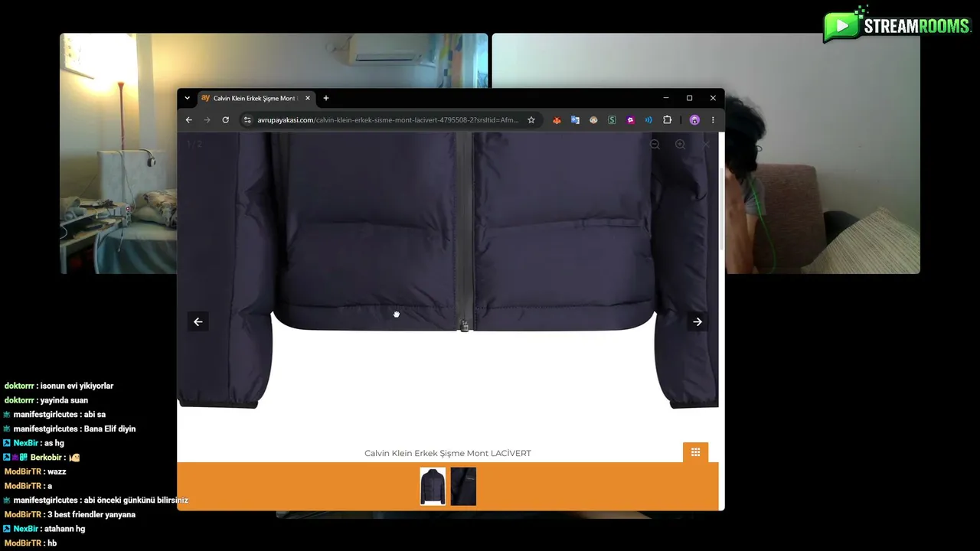980x551 pixels.
Task: Select the full jacket thumbnail
Action: (433, 487)
